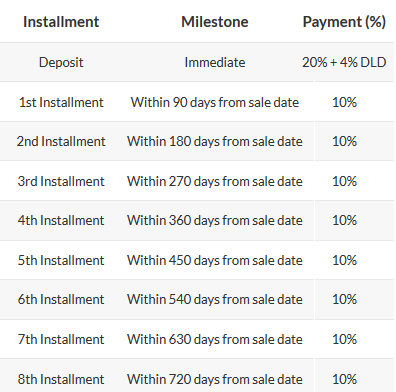The width and height of the screenshot is (396, 392).
Task: Click the 5th Installment cell
Action: click(x=61, y=260)
